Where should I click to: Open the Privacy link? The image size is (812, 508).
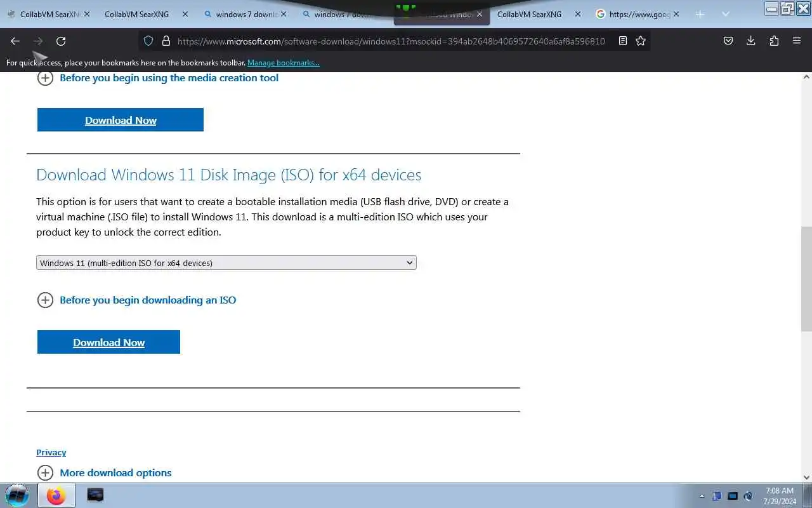coord(51,452)
